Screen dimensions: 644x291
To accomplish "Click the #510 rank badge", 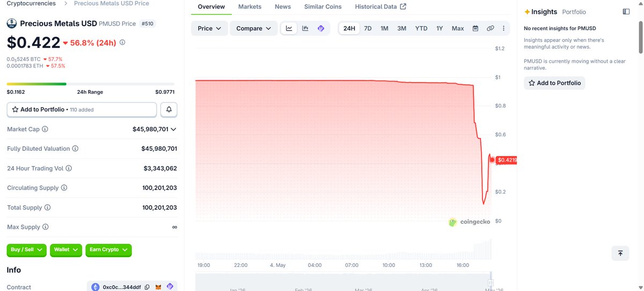I will click(147, 24).
